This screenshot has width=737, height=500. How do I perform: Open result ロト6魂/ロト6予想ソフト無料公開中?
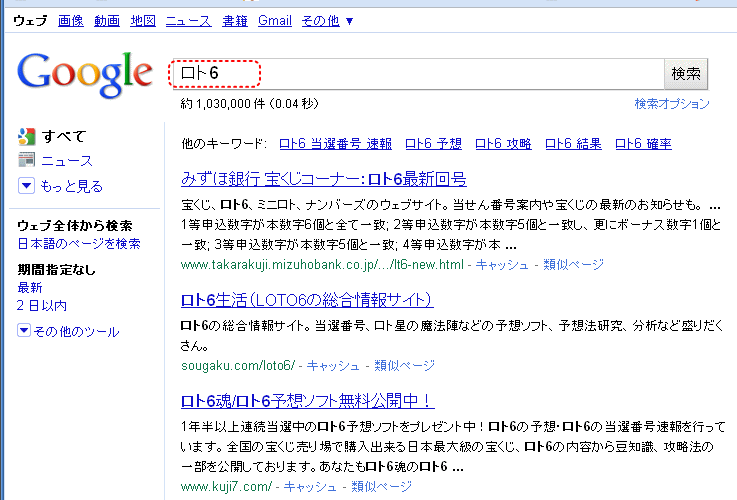307,401
